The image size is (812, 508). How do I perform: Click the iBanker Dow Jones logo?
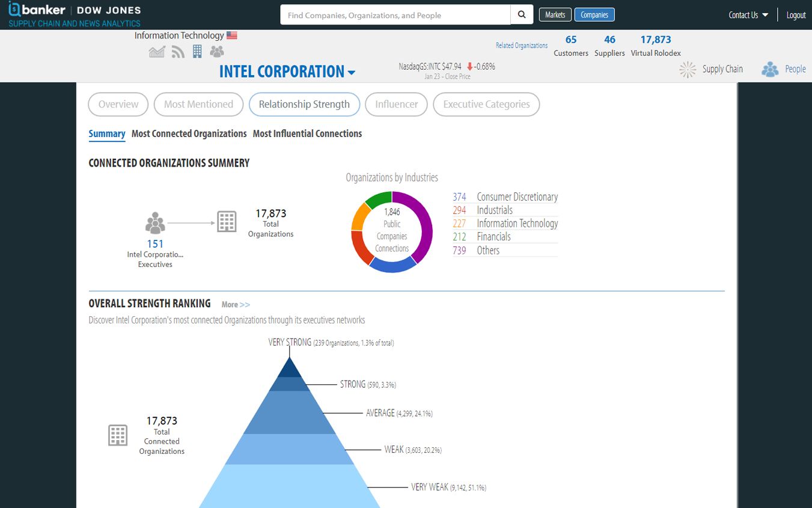tap(75, 15)
